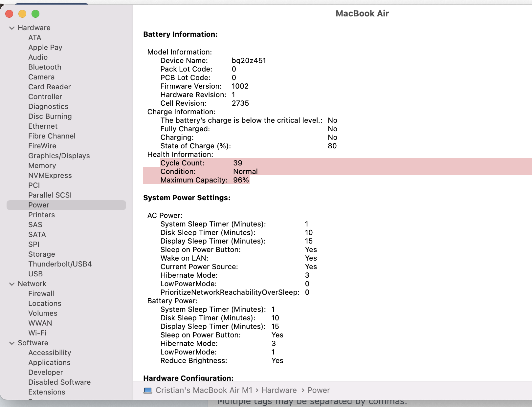Click the red close window button
The height and width of the screenshot is (407, 532).
pos(9,14)
